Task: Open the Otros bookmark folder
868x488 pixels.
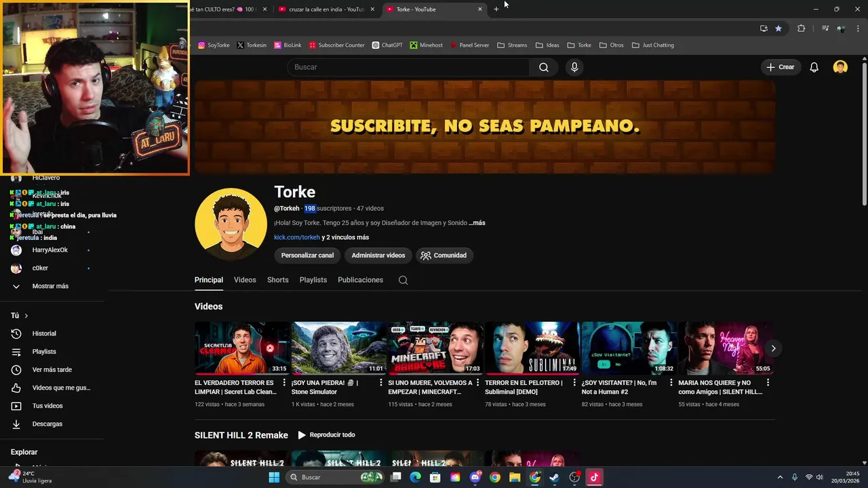Action: (611, 45)
